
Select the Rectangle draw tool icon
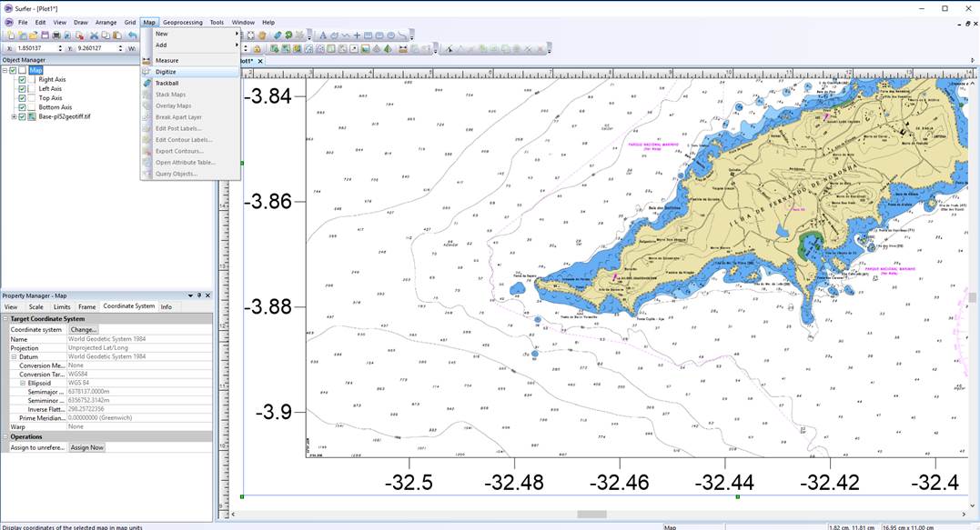click(x=368, y=35)
